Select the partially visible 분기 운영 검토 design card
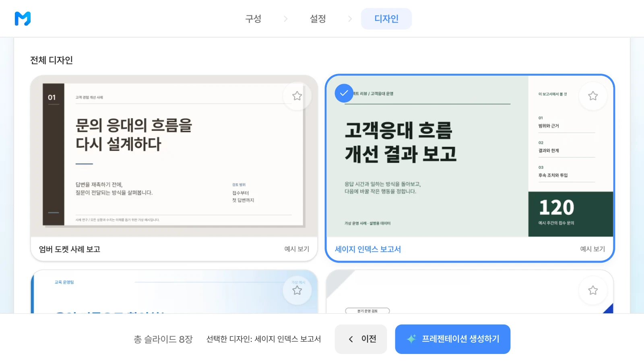644x362 pixels. click(470, 292)
